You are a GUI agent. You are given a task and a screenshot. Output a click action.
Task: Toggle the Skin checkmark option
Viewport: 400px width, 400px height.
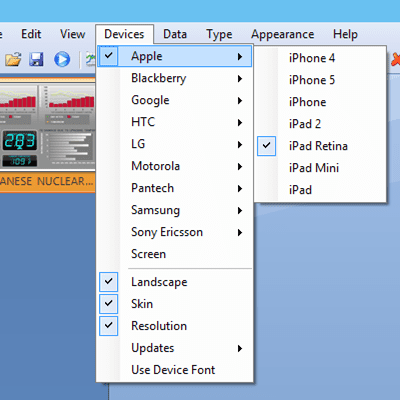109,304
